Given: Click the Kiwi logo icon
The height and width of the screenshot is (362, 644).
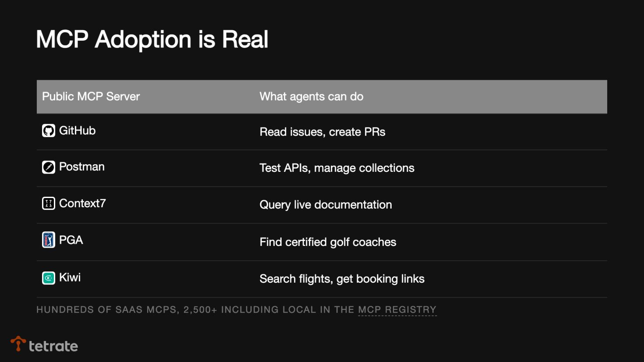Looking at the screenshot, I should pyautogui.click(x=49, y=278).
